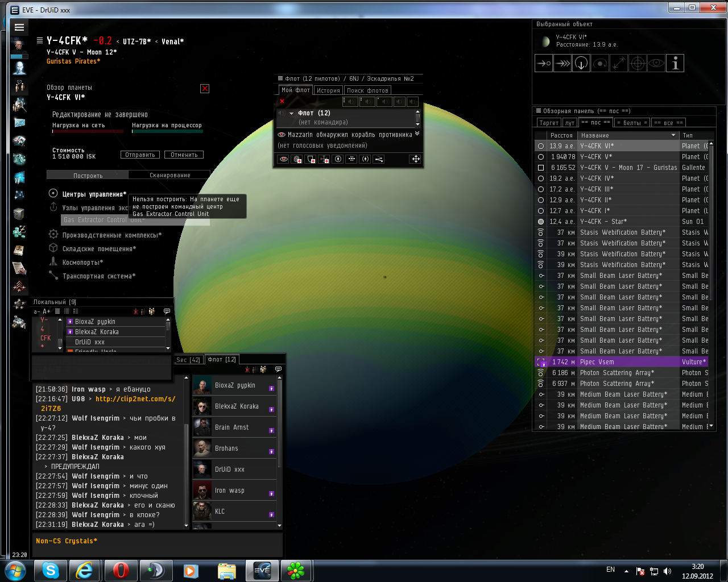Expand the fleet broadcast history chevron
Image resolution: width=728 pixels, height=582 pixels.
(x=417, y=134)
